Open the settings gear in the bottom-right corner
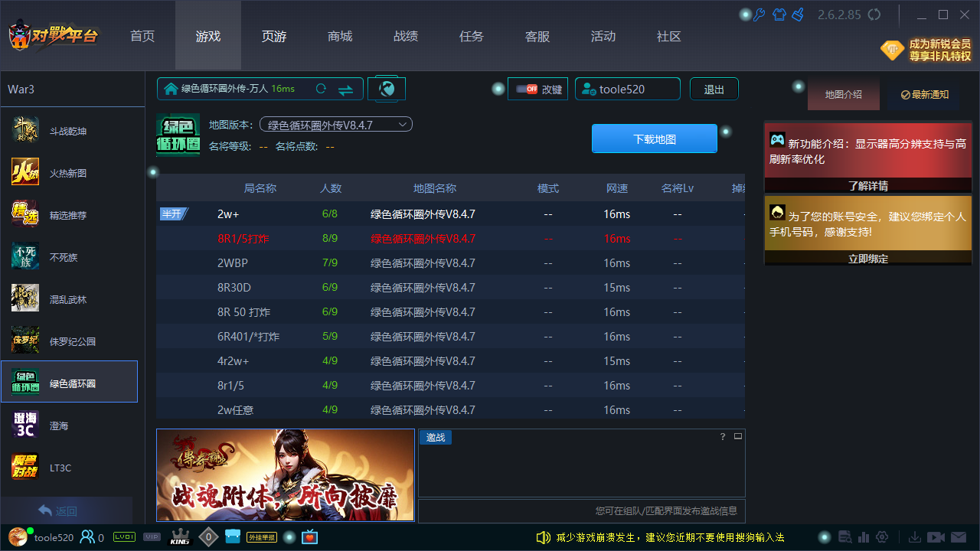Screen dimensions: 980x551 coord(882,536)
